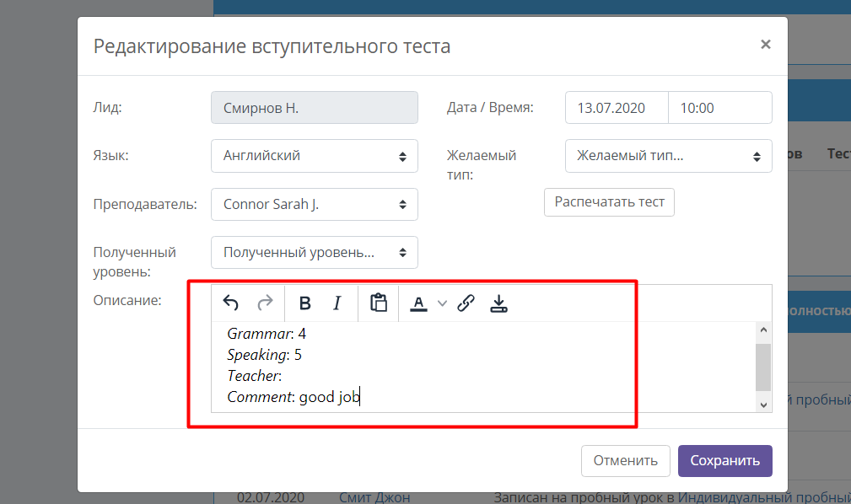Undo the last edit in description editor

(230, 303)
